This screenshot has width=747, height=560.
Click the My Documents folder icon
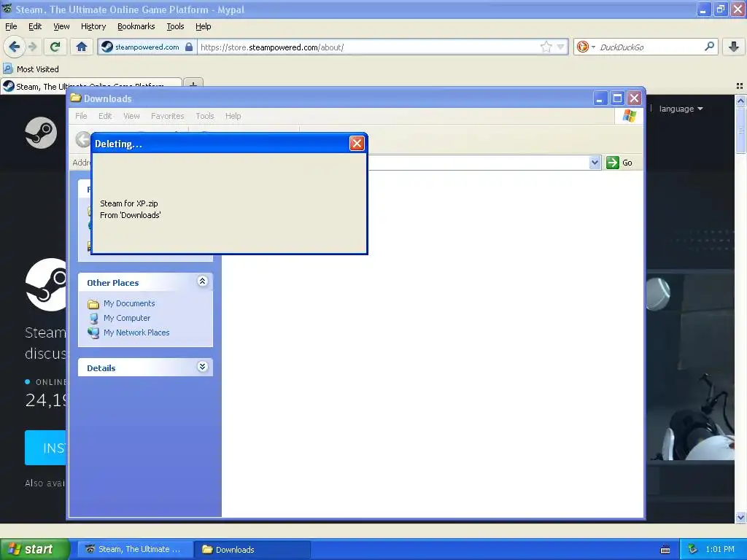tap(93, 304)
